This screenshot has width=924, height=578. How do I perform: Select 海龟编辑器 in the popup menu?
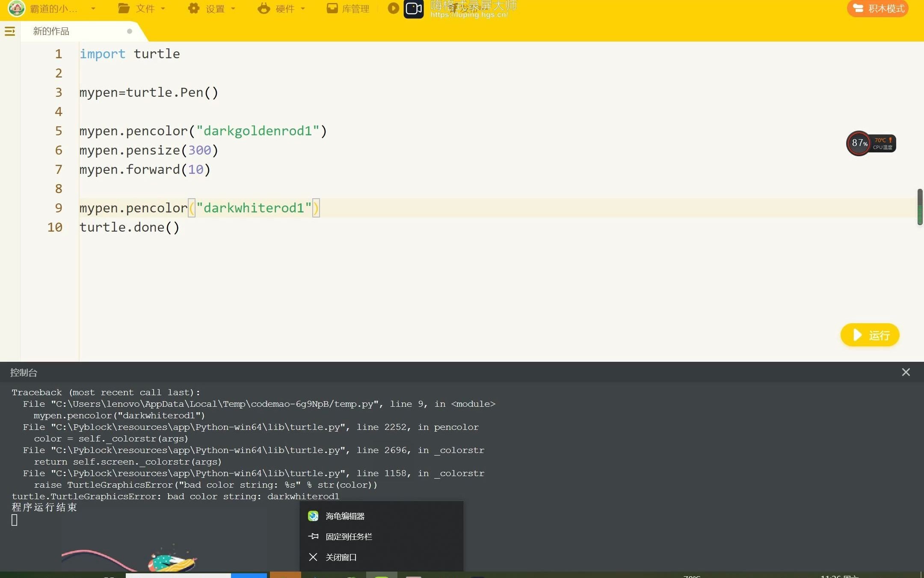coord(345,516)
